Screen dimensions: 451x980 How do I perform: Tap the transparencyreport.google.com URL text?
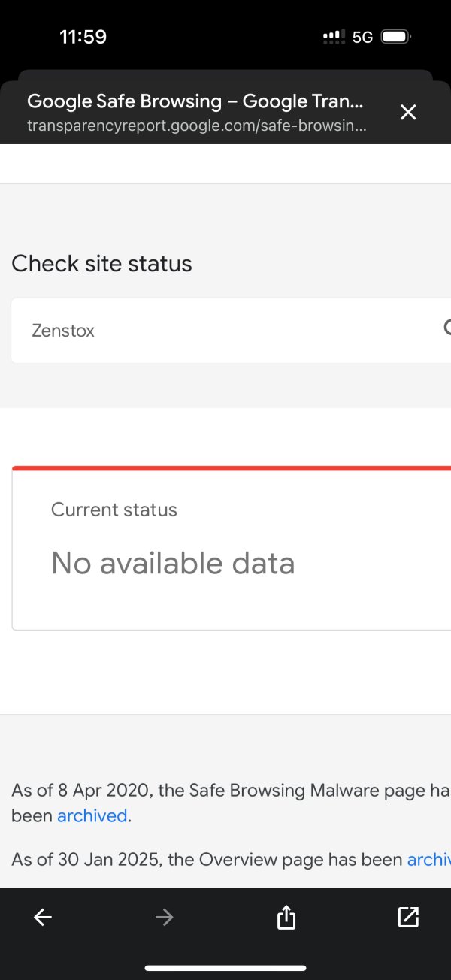tap(197, 126)
